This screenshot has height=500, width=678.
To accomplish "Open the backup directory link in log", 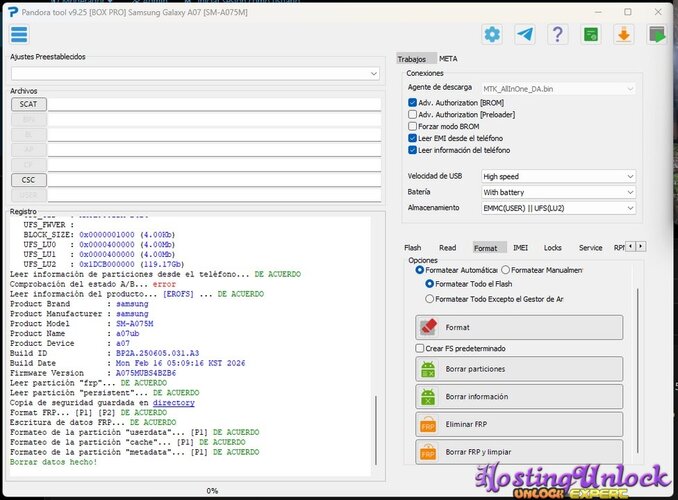I will [173, 403].
